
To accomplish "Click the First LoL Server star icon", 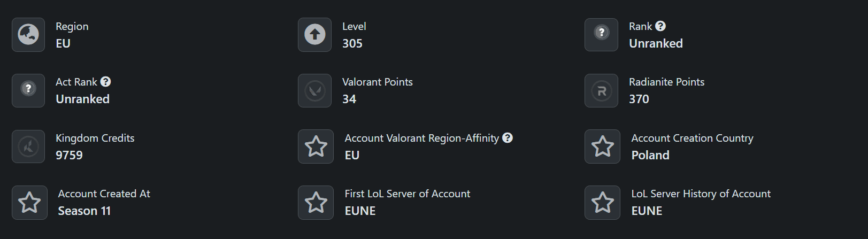I will (316, 202).
